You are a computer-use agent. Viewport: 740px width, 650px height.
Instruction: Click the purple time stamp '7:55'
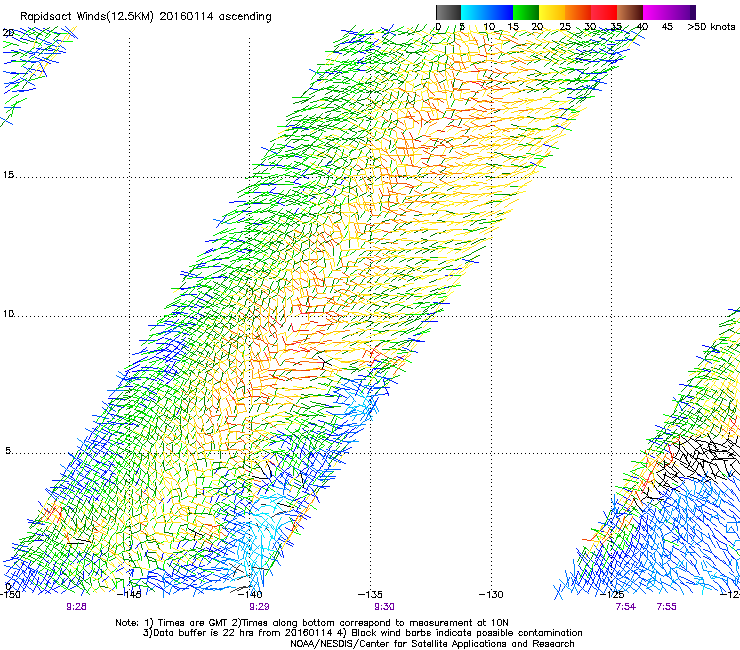[666, 607]
